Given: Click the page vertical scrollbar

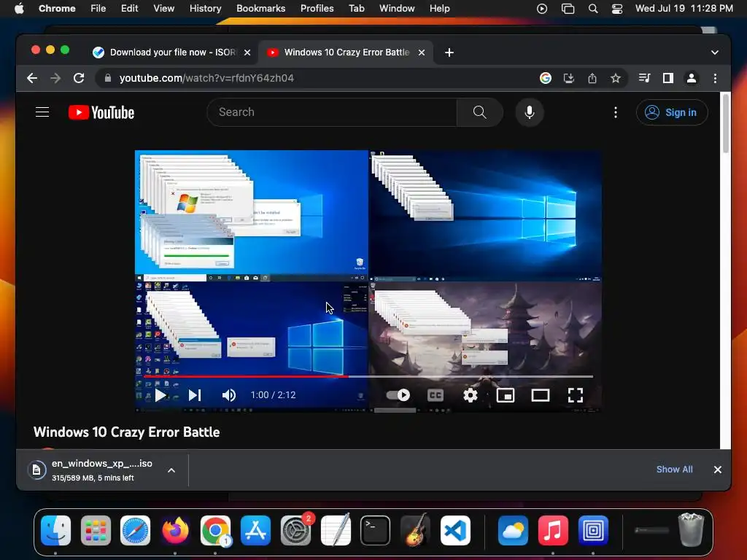Looking at the screenshot, I should [726, 124].
